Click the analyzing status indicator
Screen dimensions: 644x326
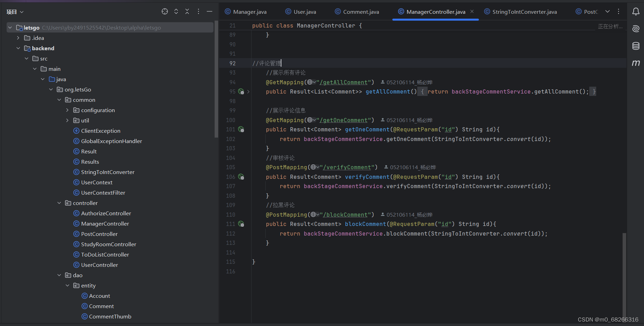click(x=610, y=26)
